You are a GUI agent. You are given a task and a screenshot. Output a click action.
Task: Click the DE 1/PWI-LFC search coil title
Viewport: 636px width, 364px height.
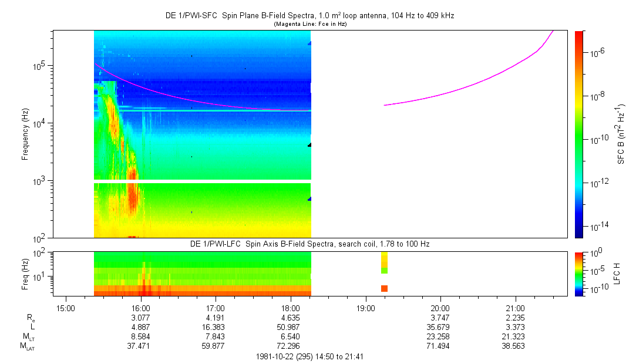pyautogui.click(x=309, y=244)
